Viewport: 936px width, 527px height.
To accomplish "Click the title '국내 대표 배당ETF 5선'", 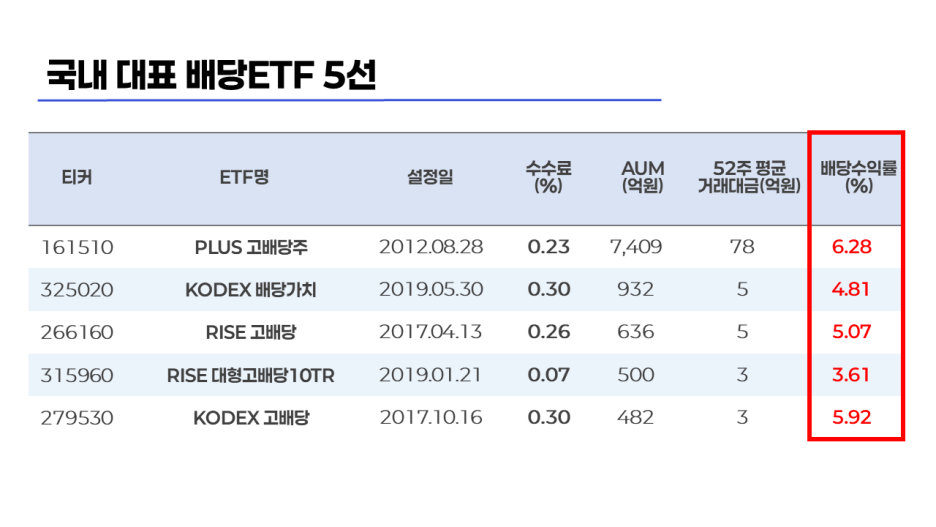I will pyautogui.click(x=211, y=75).
